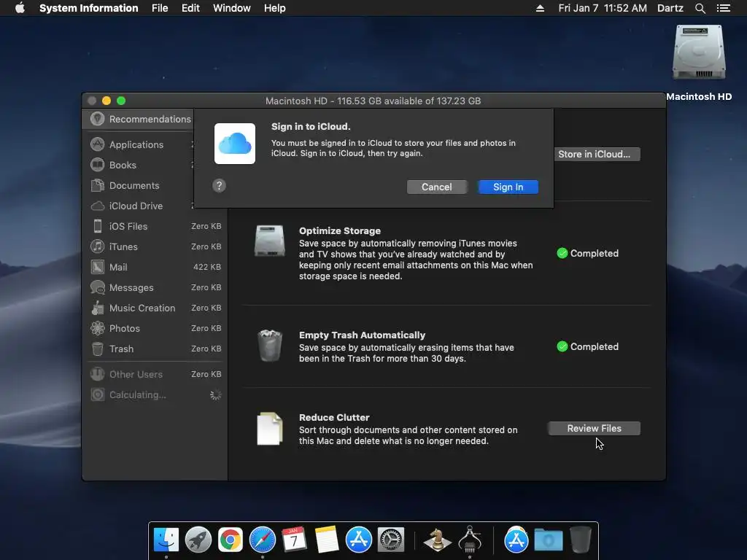This screenshot has width=747, height=560.
Task: Zoom window with green button
Action: 121,101
